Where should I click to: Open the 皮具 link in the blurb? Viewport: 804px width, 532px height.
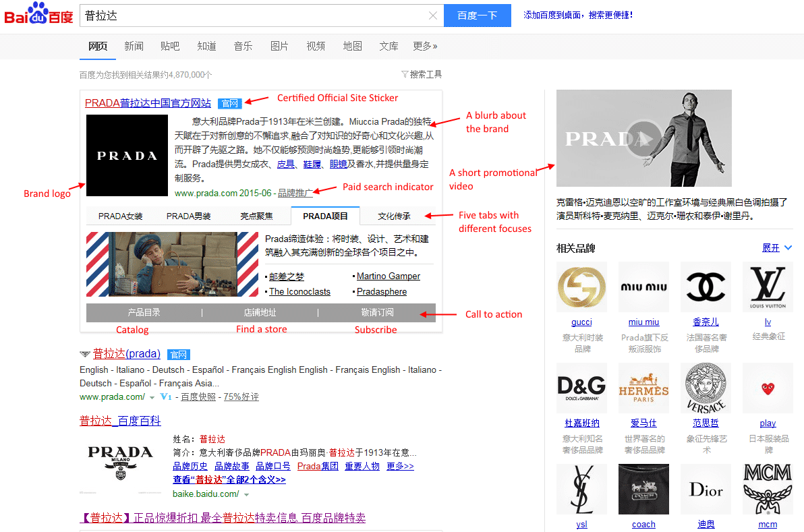point(286,164)
